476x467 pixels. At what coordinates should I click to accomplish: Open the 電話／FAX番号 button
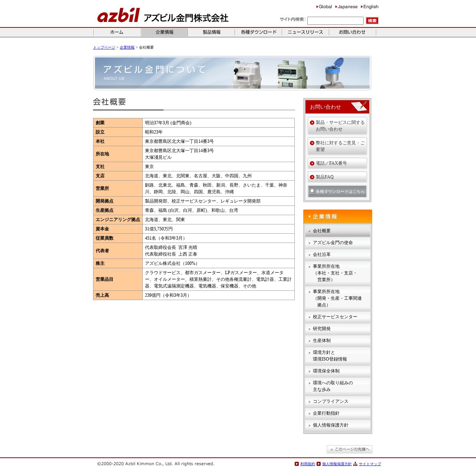337,163
